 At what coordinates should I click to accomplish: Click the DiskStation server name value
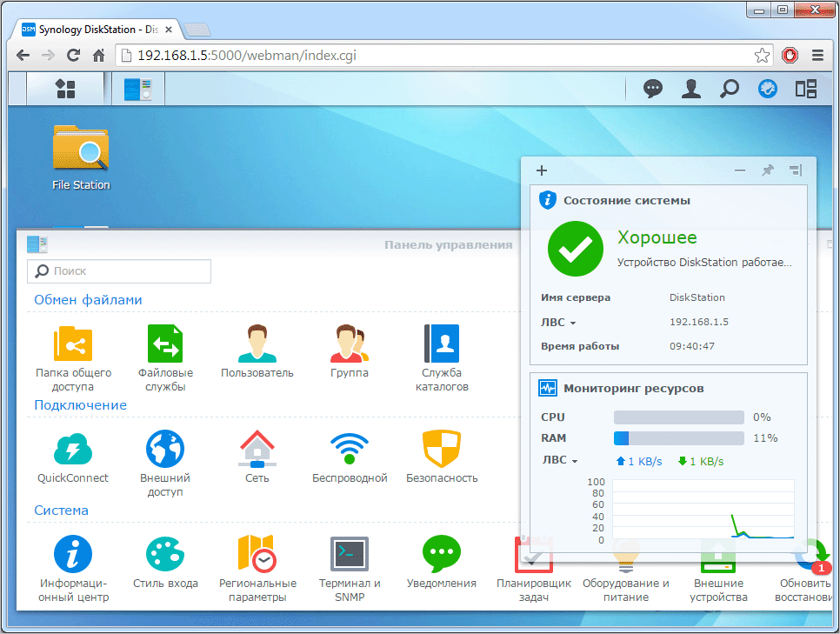697,297
